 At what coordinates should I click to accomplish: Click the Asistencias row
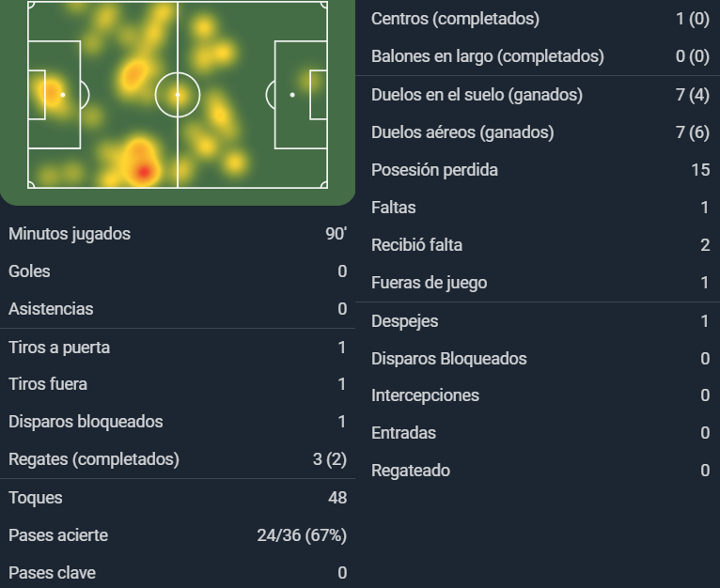[178, 309]
